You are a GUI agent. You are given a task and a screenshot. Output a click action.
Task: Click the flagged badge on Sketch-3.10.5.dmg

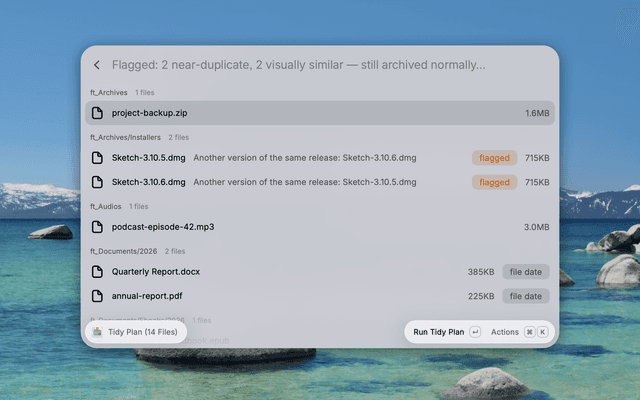(494, 158)
